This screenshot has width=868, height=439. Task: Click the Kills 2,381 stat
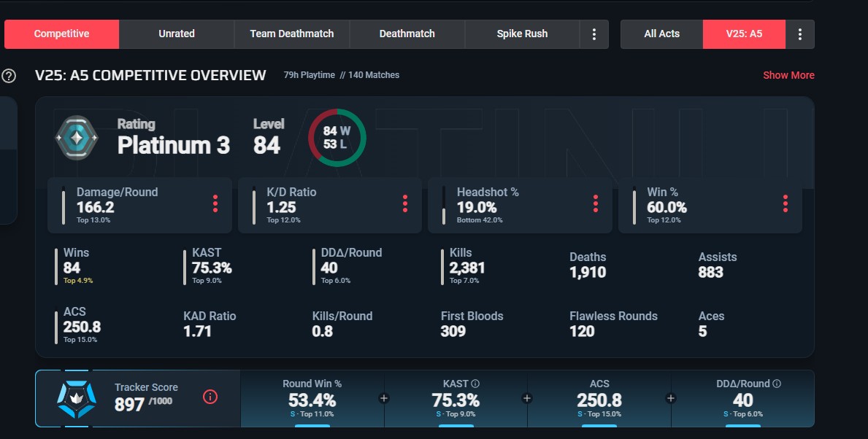point(464,267)
